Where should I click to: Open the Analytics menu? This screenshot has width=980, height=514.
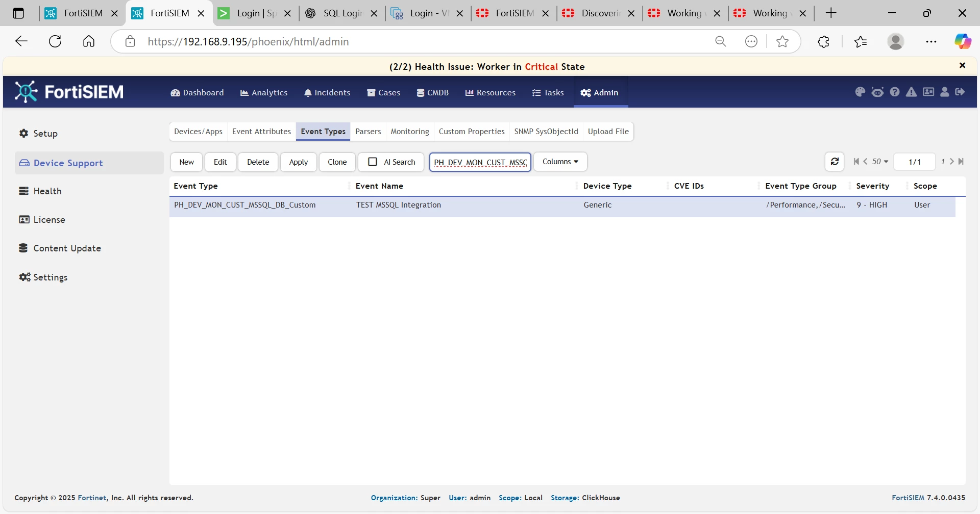coord(264,92)
